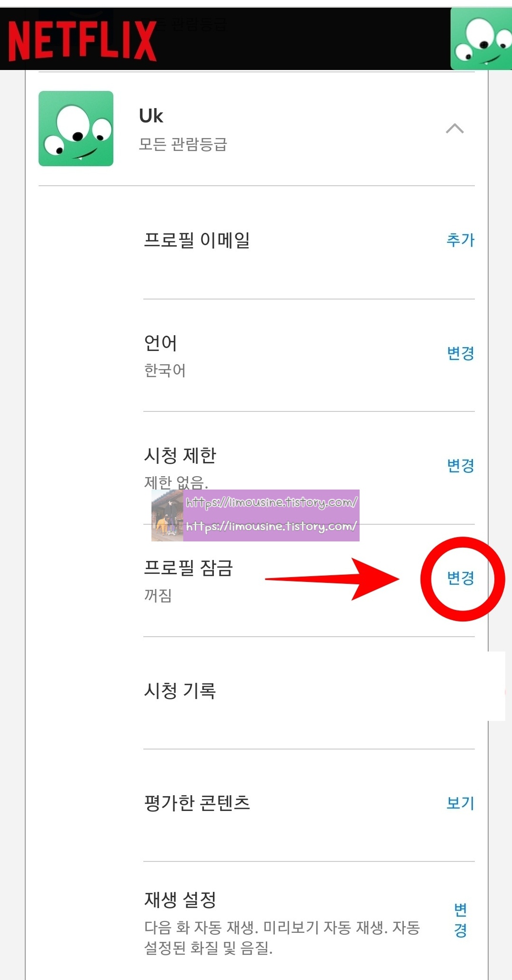Change 재생 설정 playback settings

point(460,920)
